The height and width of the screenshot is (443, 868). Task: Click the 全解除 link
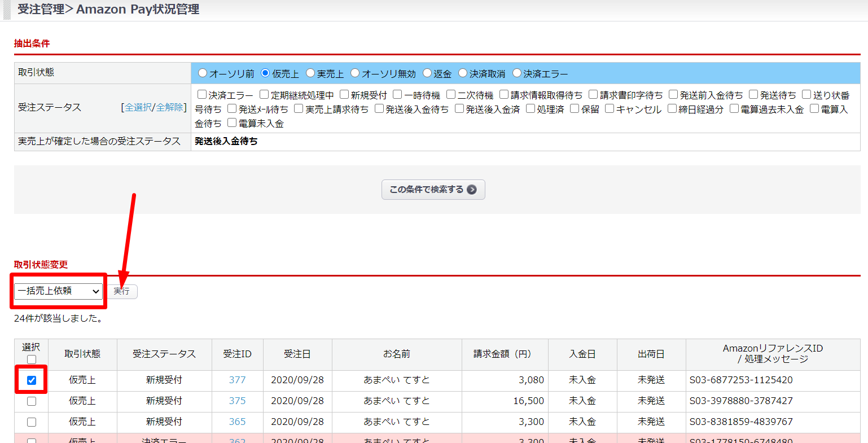[169, 107]
